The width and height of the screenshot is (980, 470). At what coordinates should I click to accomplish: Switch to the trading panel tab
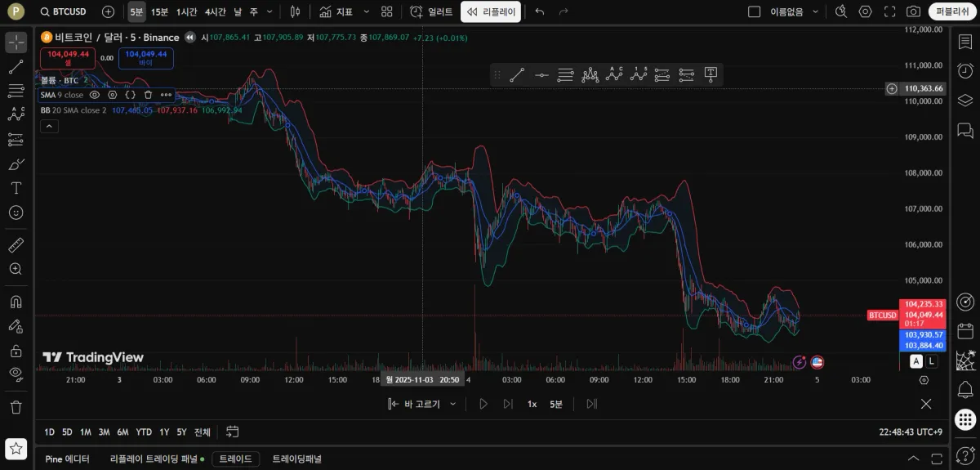point(296,459)
